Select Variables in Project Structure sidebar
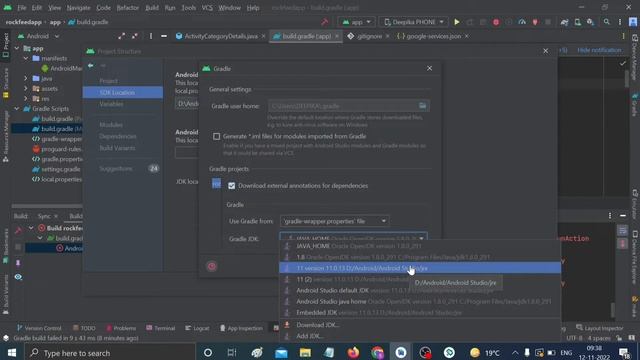This screenshot has width=640, height=360. (x=111, y=104)
